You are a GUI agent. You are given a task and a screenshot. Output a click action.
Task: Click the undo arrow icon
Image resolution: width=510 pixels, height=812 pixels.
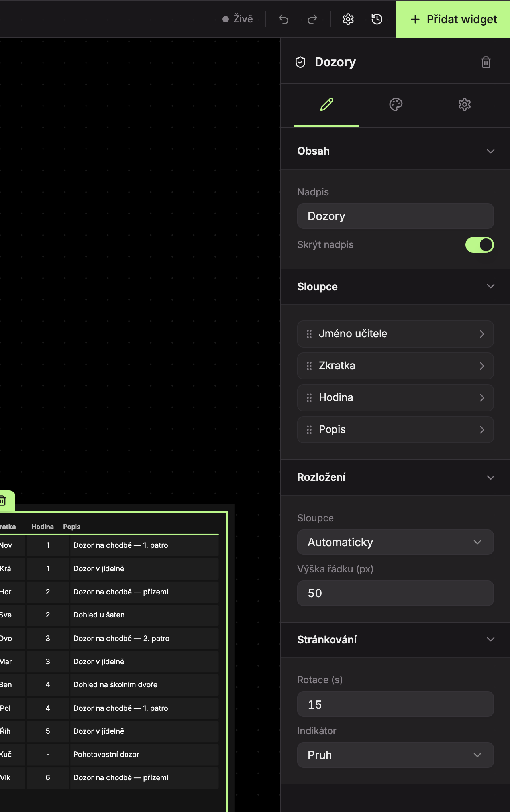pyautogui.click(x=284, y=19)
